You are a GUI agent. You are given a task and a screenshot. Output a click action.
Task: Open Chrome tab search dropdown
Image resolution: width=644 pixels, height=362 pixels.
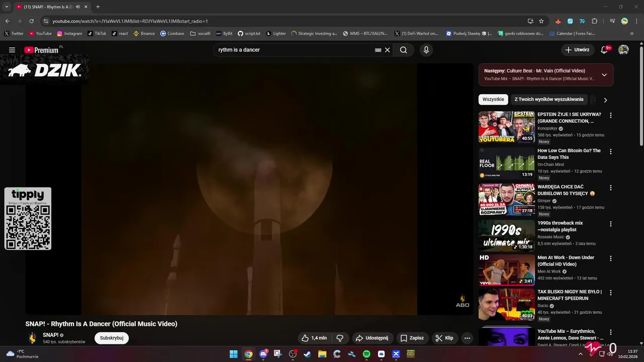point(7,7)
